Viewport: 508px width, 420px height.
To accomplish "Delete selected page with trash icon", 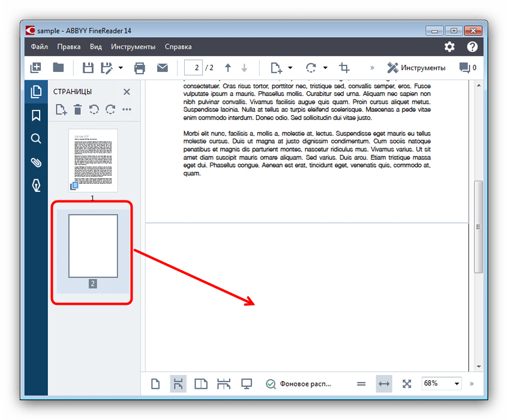I will click(77, 109).
